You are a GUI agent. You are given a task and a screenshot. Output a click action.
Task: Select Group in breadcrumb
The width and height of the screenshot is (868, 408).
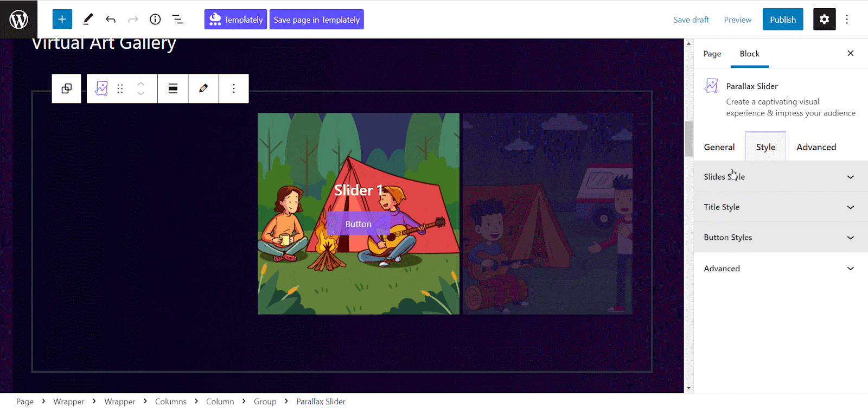tap(265, 401)
